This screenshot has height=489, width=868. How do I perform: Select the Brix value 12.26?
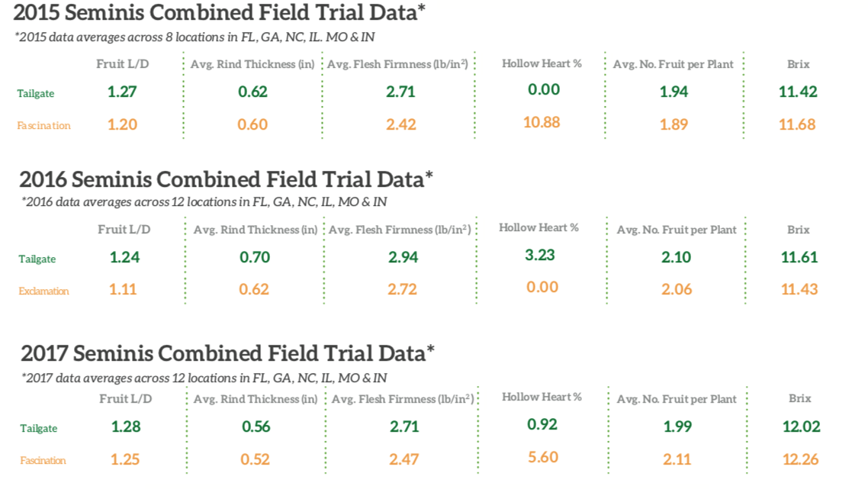tap(799, 460)
